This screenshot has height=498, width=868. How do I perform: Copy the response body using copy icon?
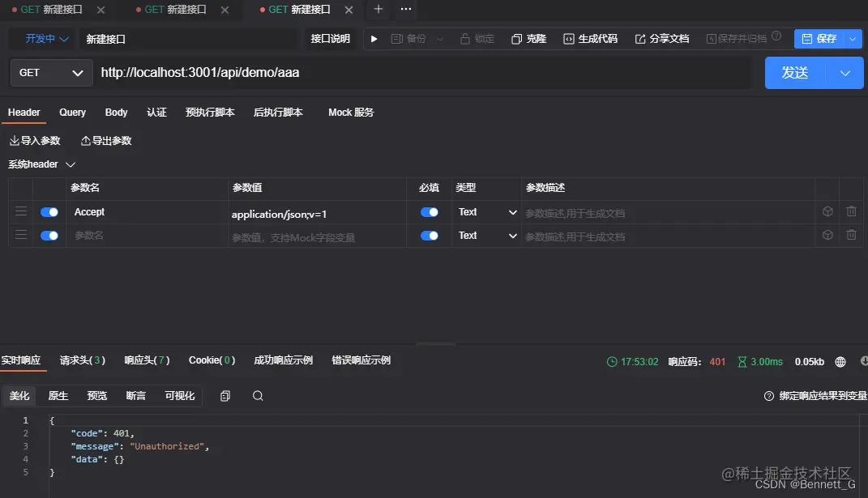coord(224,395)
